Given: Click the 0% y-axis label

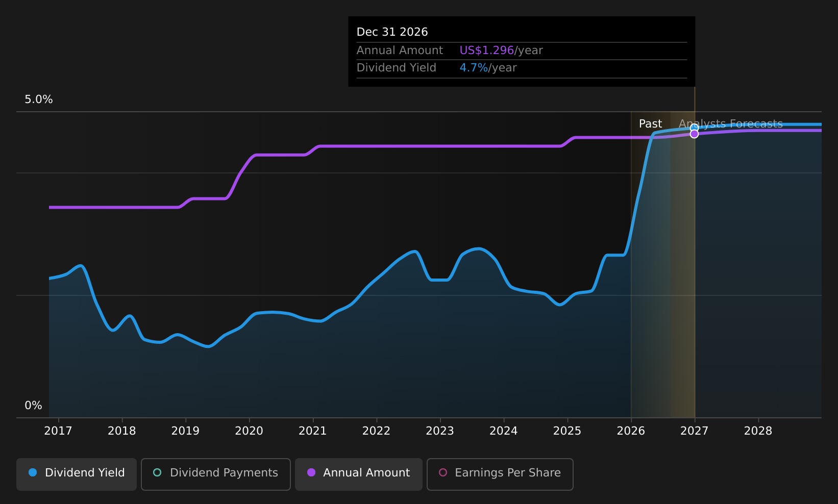Looking at the screenshot, I should pyautogui.click(x=34, y=406).
